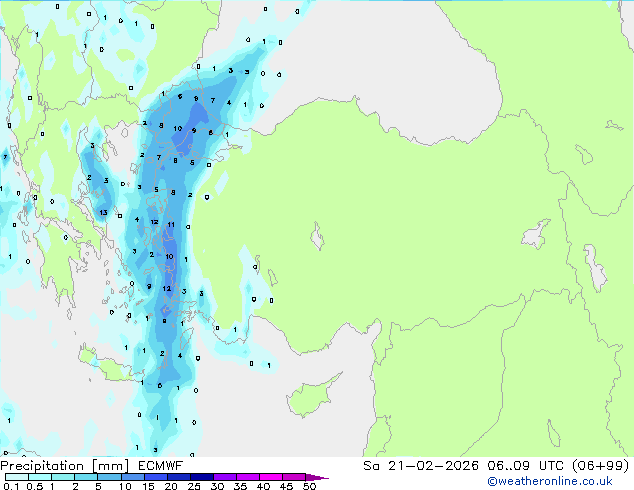The width and height of the screenshot is (634, 490).
Task: Click the 'Precipitation [mm]' title text
Action: point(65,466)
